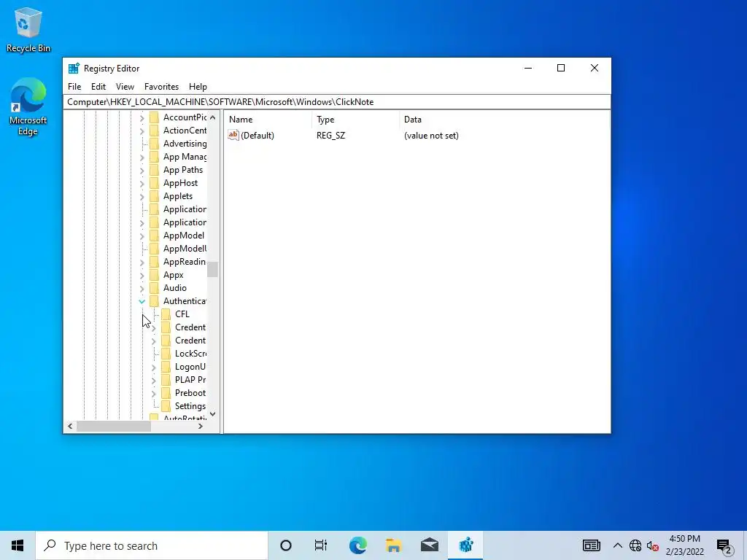Expand the ActionCent key
This screenshot has height=560, width=747.
(x=142, y=131)
